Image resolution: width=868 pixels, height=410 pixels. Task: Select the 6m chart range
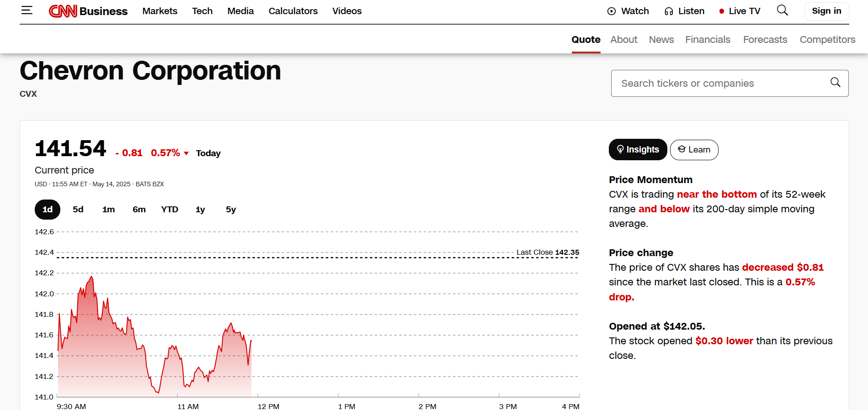point(139,210)
